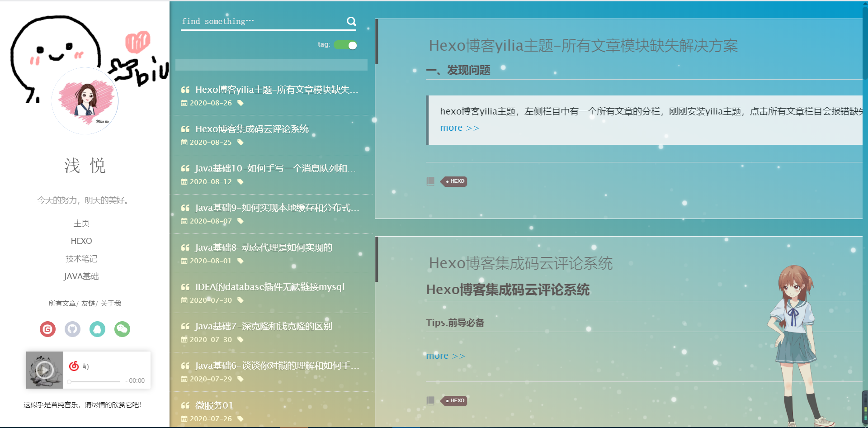
Task: Click the GitHub social icon
Action: [x=72, y=329]
